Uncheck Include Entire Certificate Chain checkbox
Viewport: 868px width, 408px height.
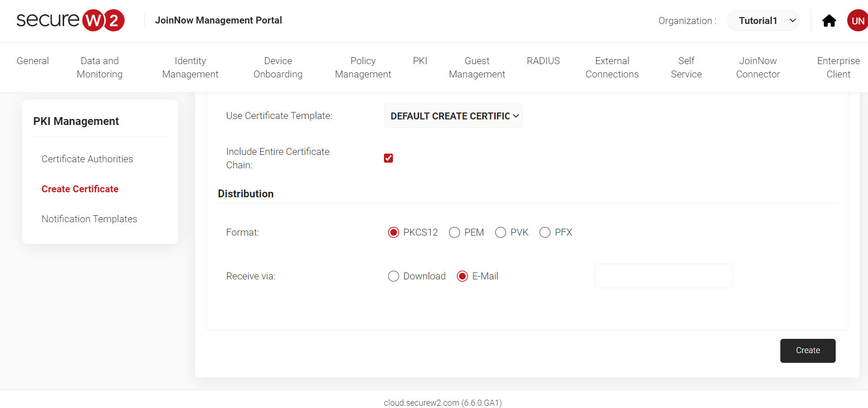click(389, 158)
